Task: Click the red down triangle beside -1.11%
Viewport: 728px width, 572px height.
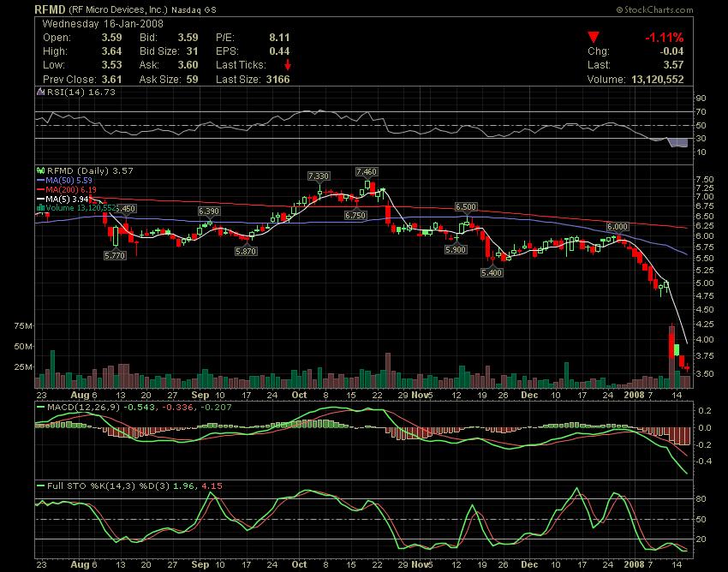Action: [593, 38]
